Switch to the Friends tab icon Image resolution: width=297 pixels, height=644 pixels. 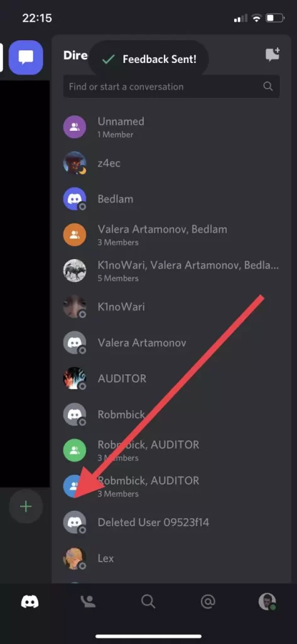[x=88, y=602]
